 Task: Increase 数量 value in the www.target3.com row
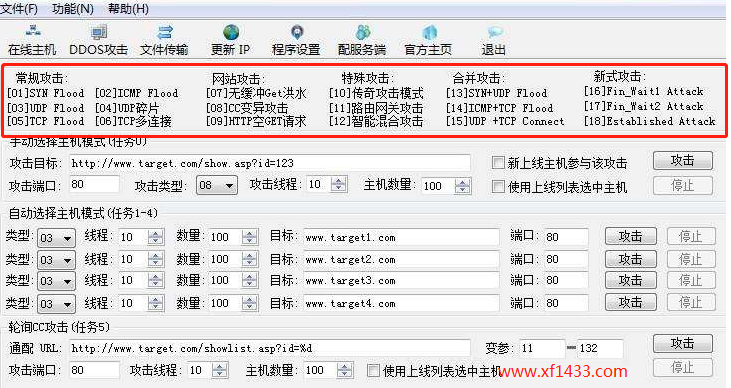[249, 277]
